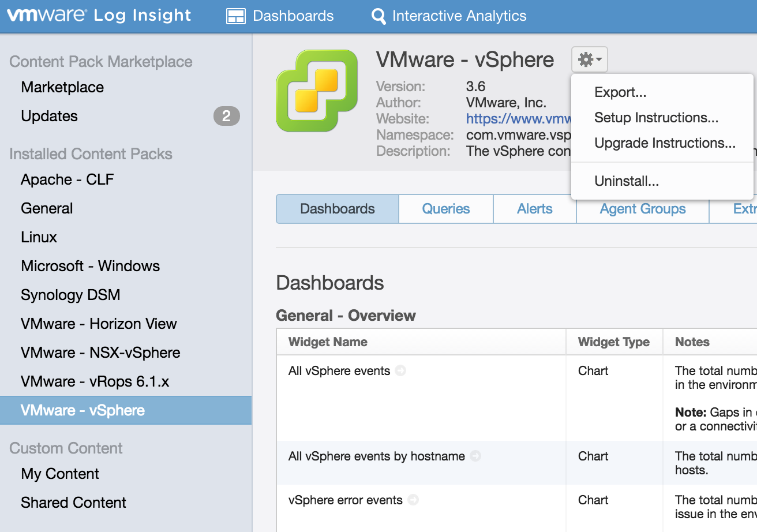Click arrow icon next to All vSphere events
Screen dimensions: 757x532
click(x=400, y=371)
